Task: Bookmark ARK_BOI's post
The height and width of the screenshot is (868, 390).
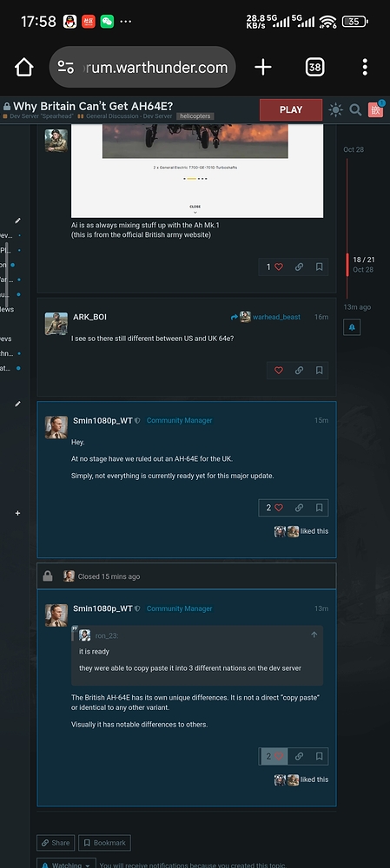Action: [319, 371]
